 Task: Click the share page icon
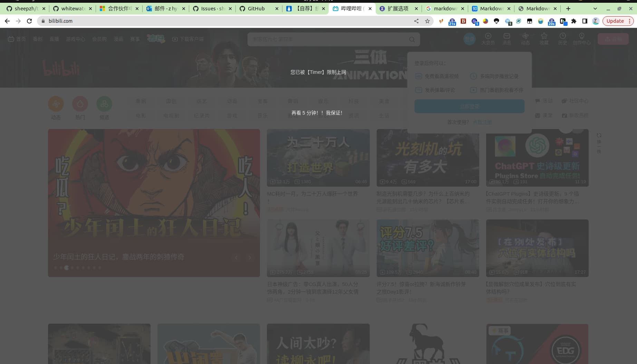tap(416, 21)
